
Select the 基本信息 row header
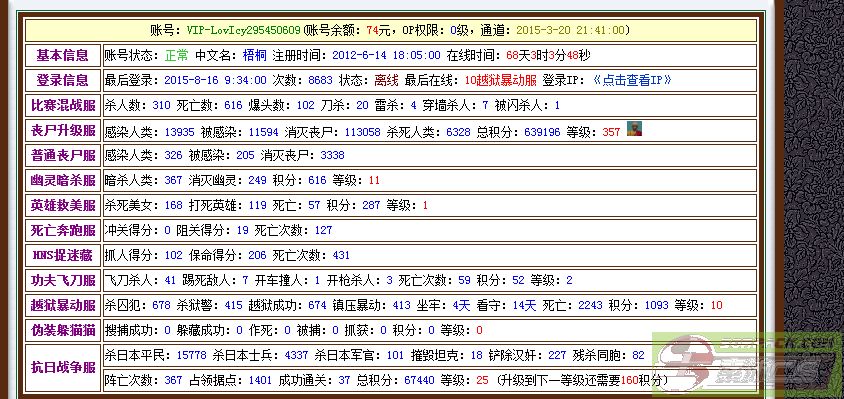click(62, 55)
